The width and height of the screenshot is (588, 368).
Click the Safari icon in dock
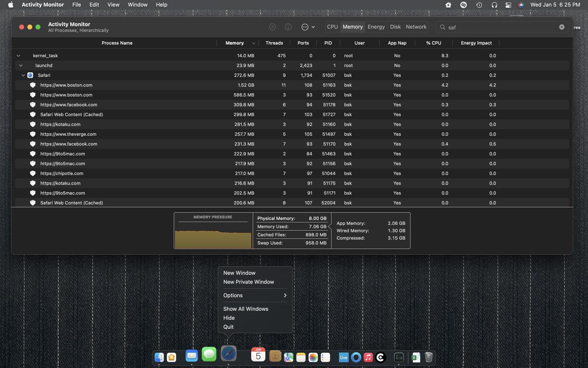pyautogui.click(x=229, y=353)
